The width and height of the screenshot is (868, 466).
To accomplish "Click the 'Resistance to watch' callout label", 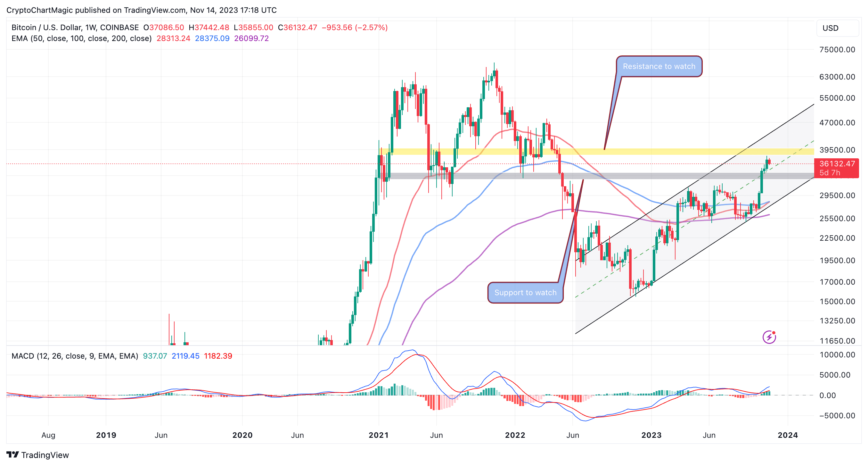I will 659,66.
